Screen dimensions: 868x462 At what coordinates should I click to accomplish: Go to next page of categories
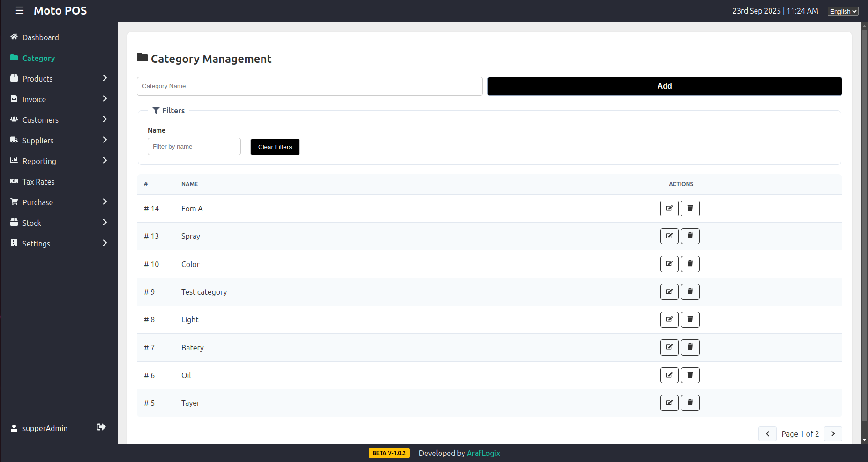[x=833, y=434]
